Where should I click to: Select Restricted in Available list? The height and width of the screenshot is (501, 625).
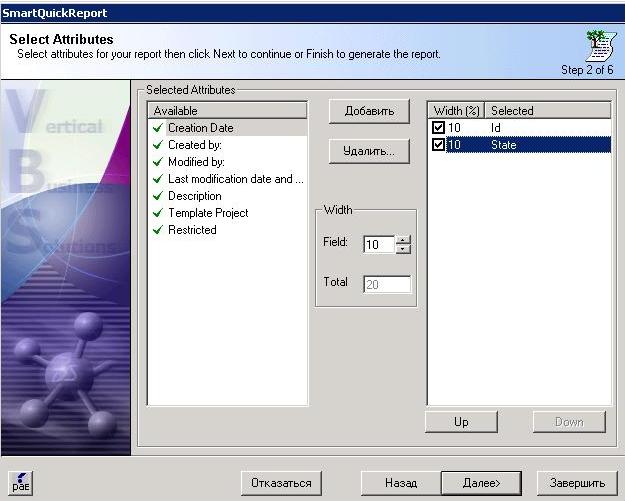(228, 230)
